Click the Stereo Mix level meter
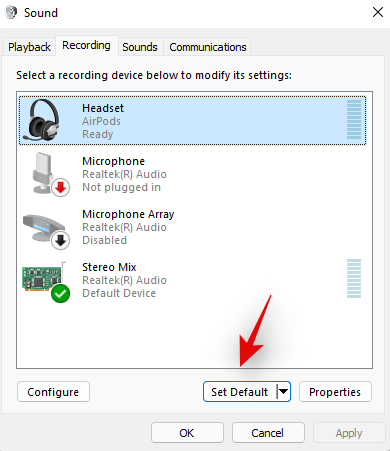The height and width of the screenshot is (451, 390). 354,278
